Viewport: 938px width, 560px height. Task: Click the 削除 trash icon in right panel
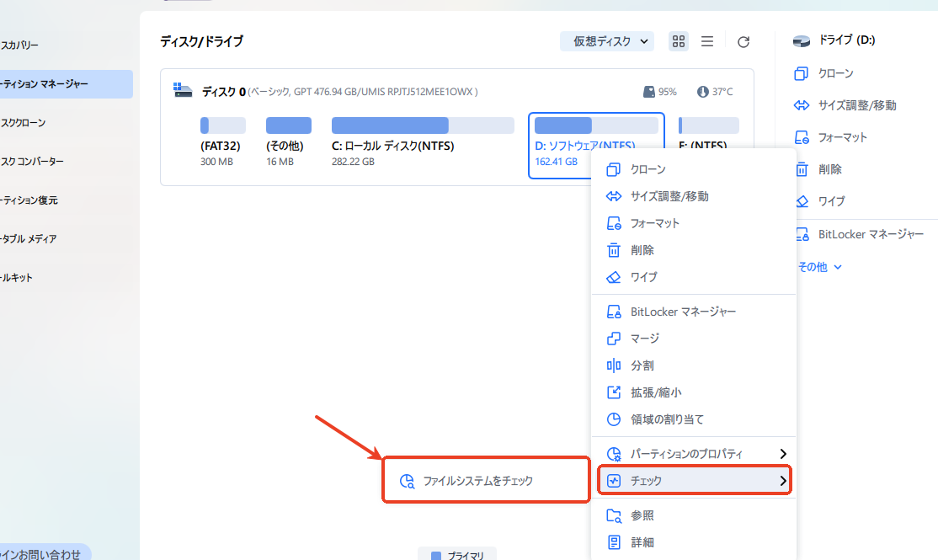(x=802, y=169)
